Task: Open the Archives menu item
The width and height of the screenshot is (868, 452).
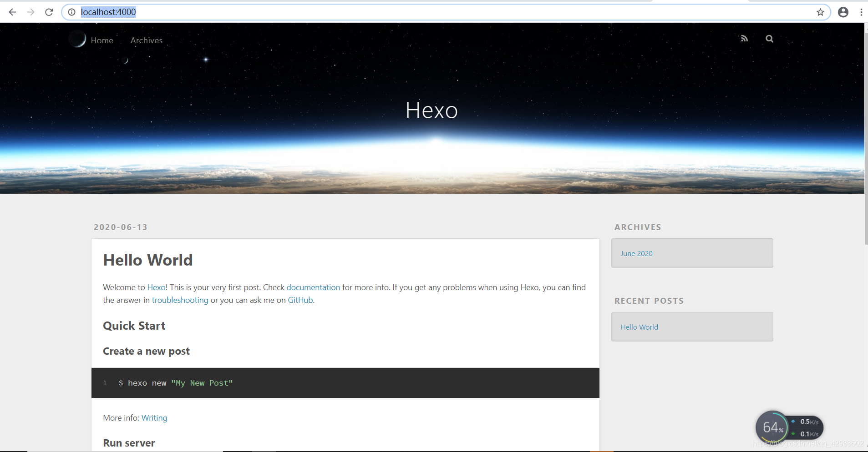Action: (147, 40)
